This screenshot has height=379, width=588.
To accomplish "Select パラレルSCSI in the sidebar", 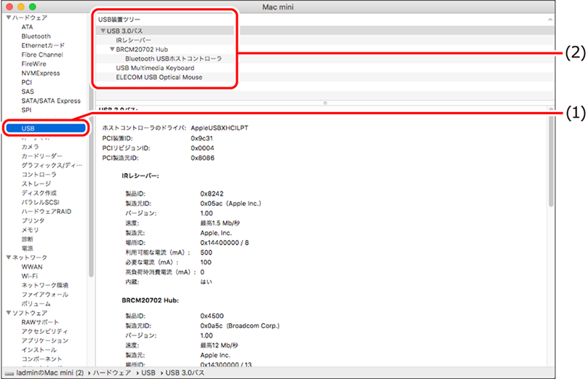I will tap(41, 202).
